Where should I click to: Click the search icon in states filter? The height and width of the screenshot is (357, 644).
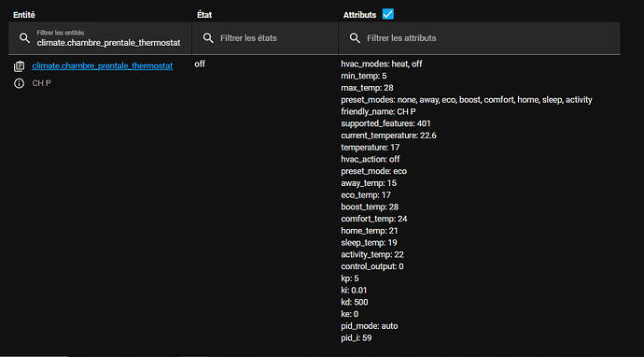click(x=208, y=38)
